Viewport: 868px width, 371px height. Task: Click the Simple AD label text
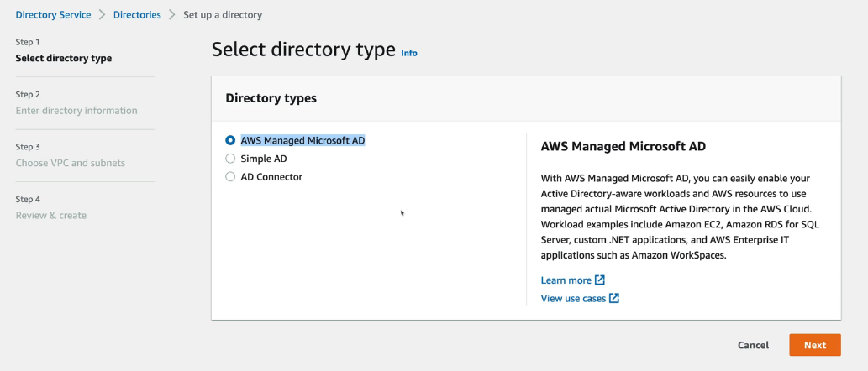coord(264,159)
